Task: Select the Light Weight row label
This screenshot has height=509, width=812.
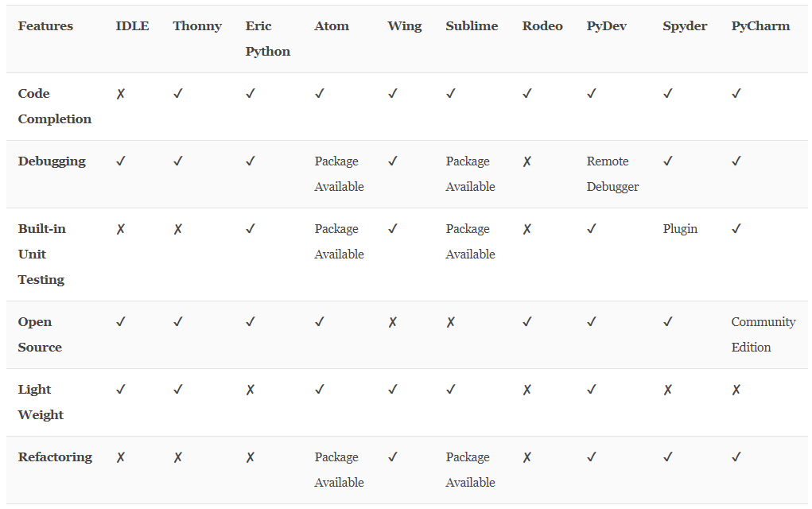Action: (41, 402)
